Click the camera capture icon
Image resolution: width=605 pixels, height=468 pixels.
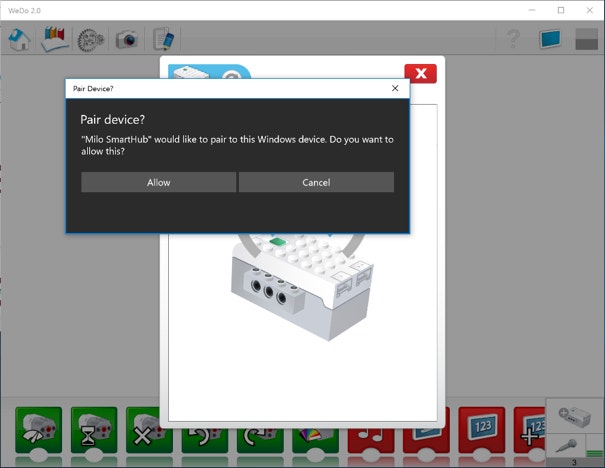pos(126,39)
